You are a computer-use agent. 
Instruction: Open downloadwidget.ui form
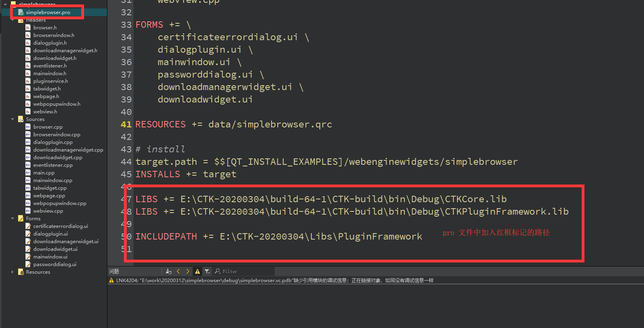point(55,249)
